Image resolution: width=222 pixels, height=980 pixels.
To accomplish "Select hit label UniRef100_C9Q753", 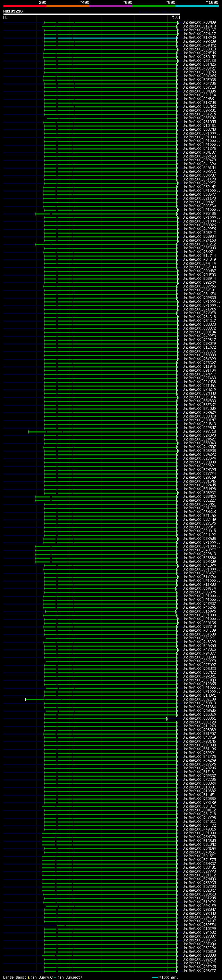I will click(x=199, y=72).
